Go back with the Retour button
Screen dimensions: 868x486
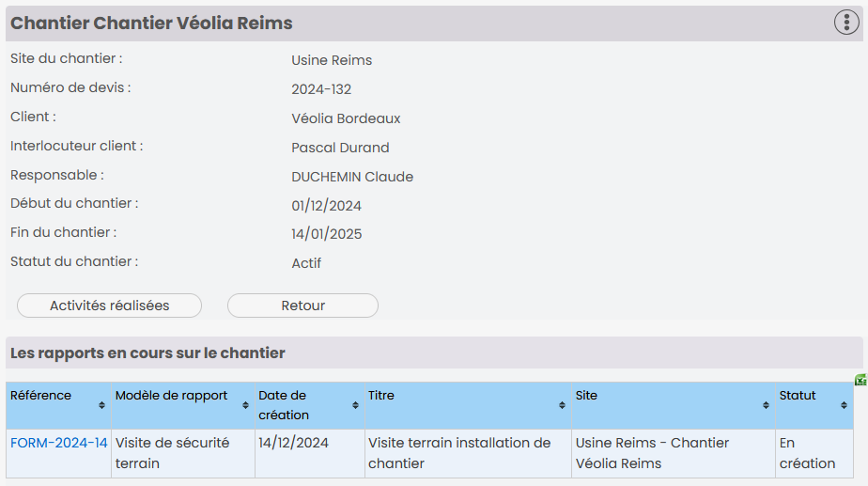tap(302, 306)
